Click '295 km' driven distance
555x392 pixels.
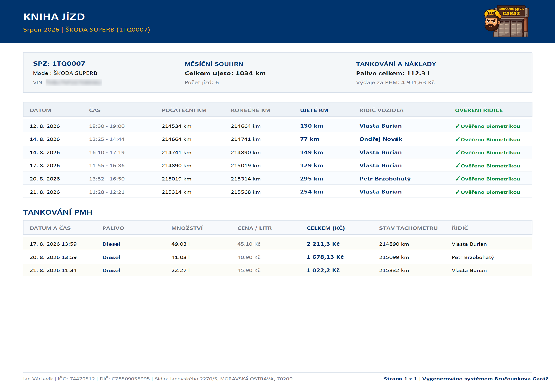[312, 179]
